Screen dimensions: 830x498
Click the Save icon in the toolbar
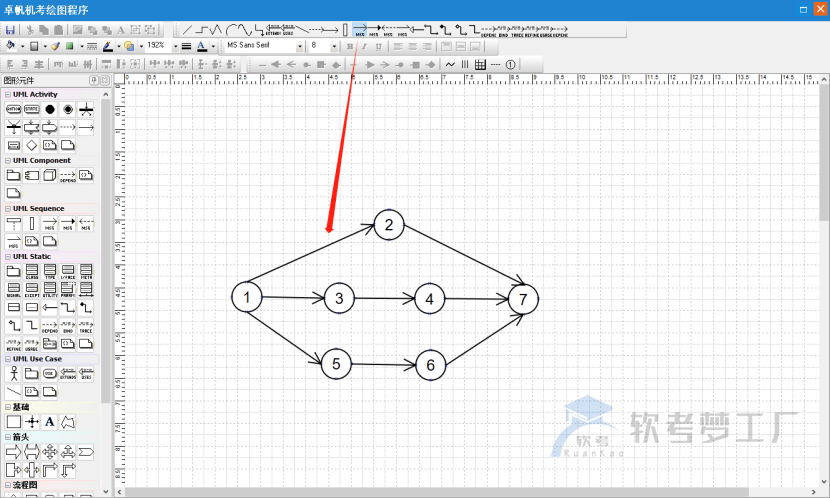tap(10, 30)
